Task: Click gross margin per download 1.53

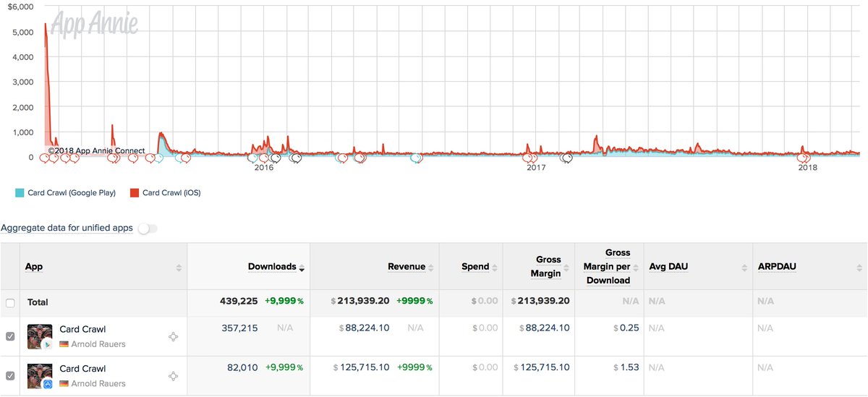Action: point(630,367)
